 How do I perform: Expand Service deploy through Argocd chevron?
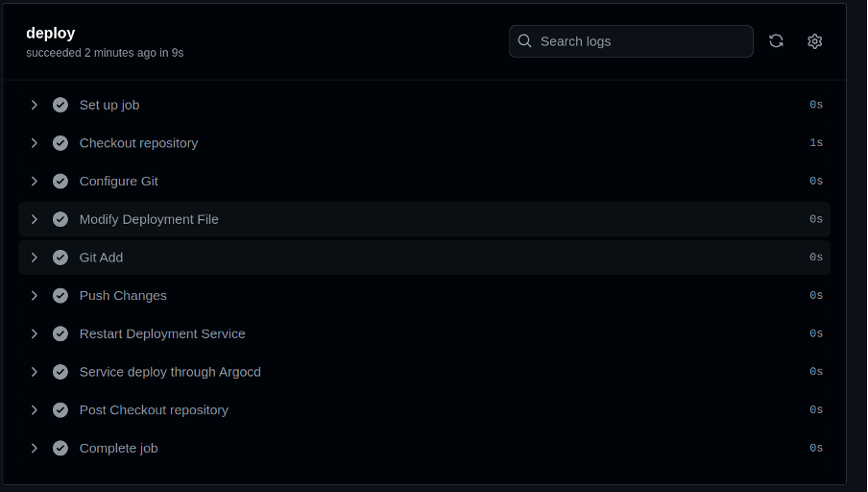point(35,372)
